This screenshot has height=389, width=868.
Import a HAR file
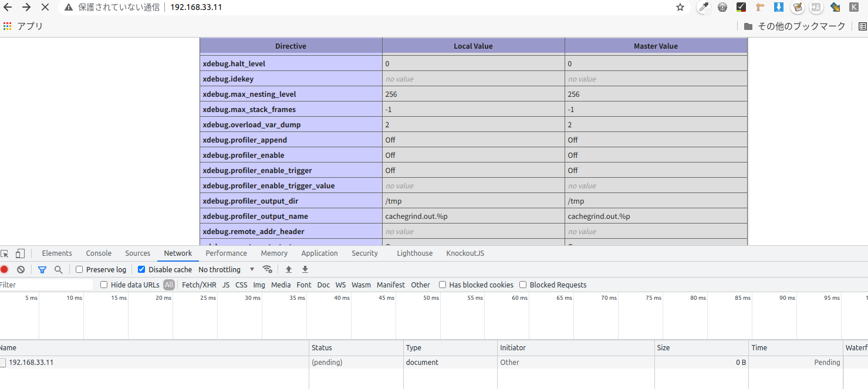[288, 269]
